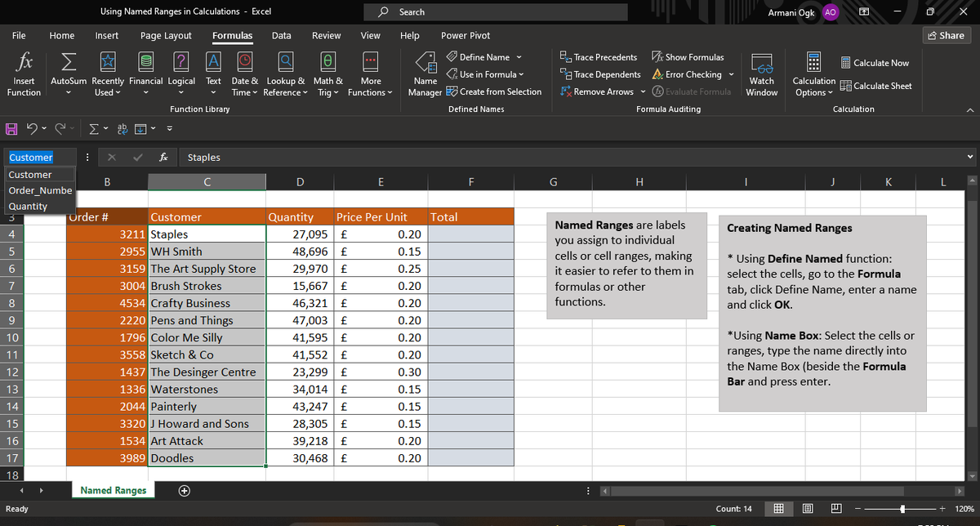Image resolution: width=980 pixels, height=526 pixels.
Task: Click Calculate Sheet
Action: 875,86
